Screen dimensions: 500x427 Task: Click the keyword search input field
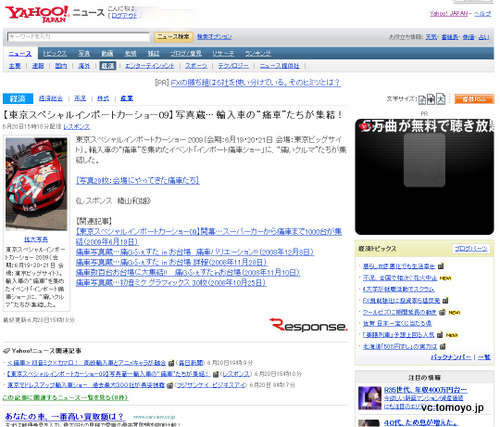[x=78, y=37]
